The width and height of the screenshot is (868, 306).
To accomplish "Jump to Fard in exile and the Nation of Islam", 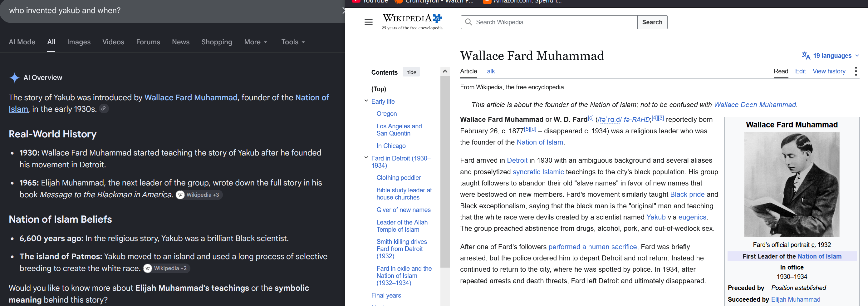I will pos(404,276).
